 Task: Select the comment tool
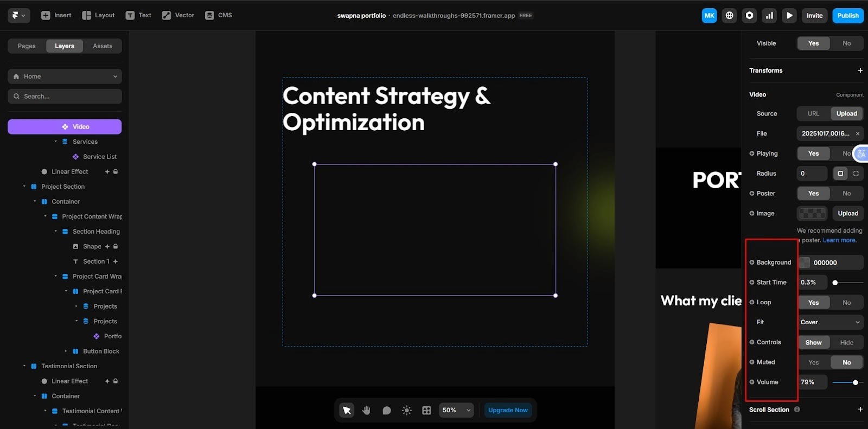[386, 410]
